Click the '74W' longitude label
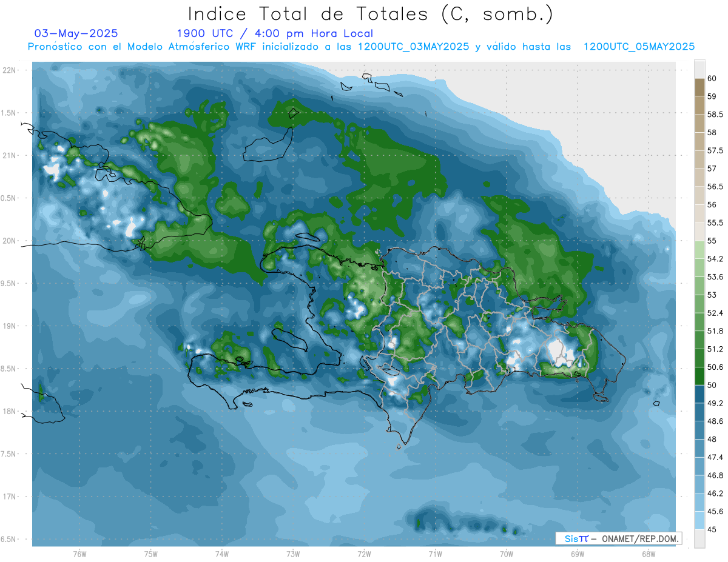 pyautogui.click(x=222, y=554)
